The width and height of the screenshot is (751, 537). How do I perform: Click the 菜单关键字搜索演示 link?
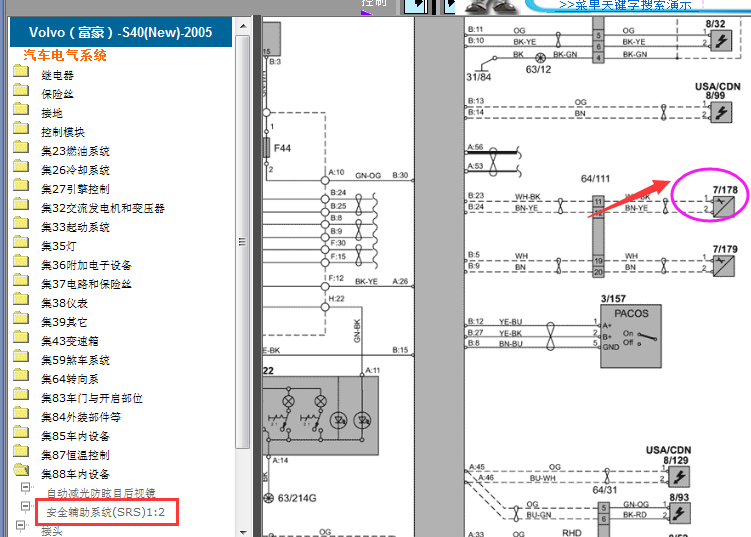[625, 5]
